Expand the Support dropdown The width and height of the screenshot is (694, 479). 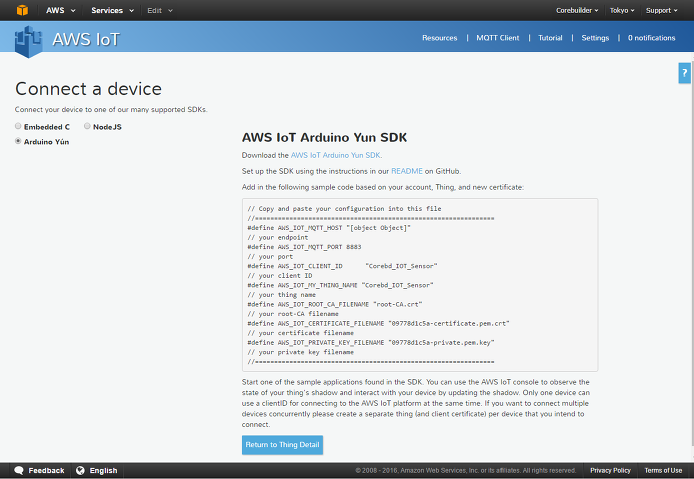(661, 10)
